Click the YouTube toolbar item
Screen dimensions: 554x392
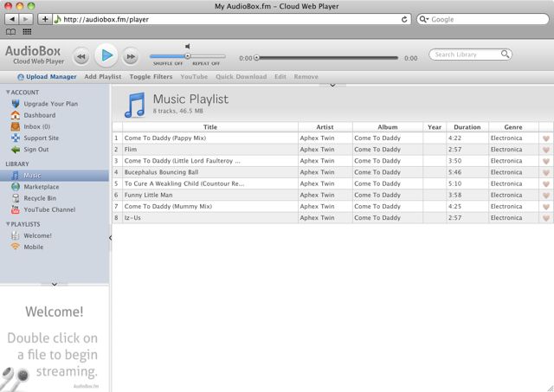point(194,77)
